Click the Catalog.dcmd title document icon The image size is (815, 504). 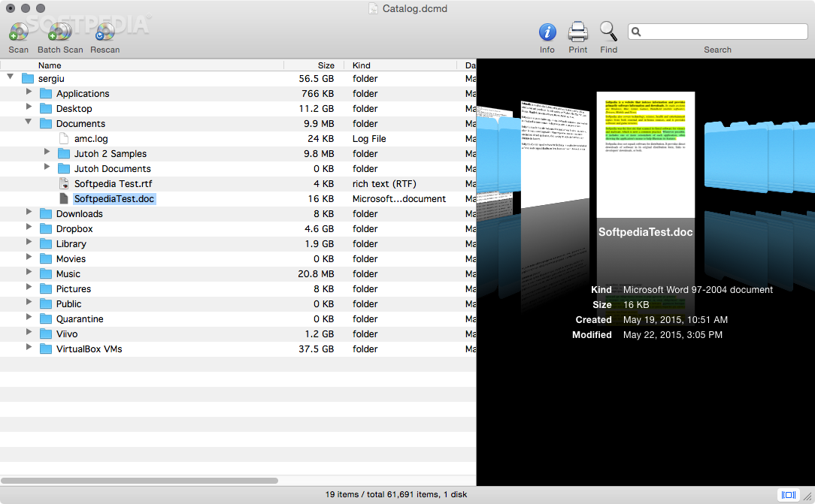click(373, 8)
